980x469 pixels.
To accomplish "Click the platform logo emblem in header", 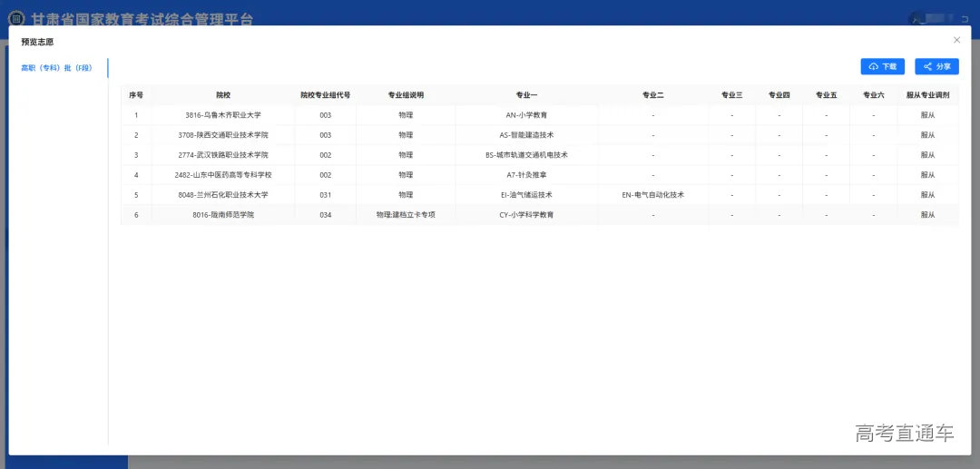I will pos(16,18).
